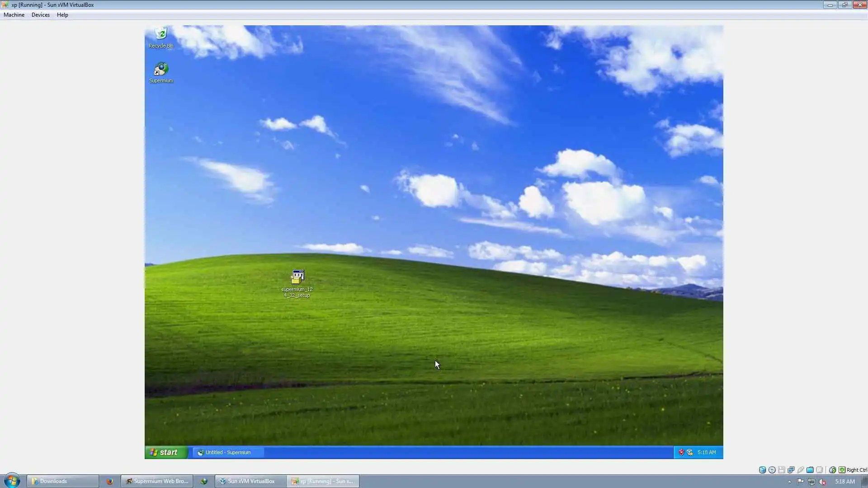Open the Downloads taskbar window
This screenshot has width=868, height=488.
coord(62,481)
